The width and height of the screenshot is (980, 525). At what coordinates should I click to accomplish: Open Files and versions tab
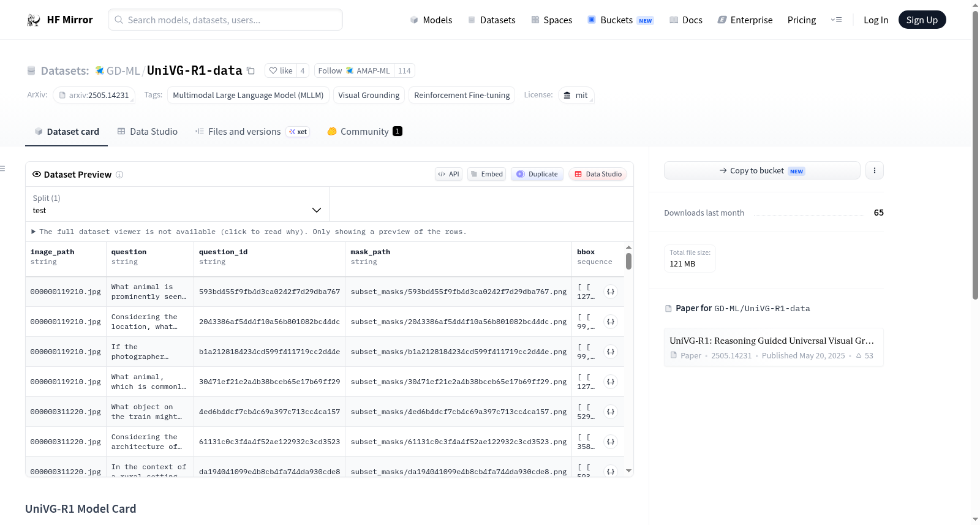[x=252, y=131]
